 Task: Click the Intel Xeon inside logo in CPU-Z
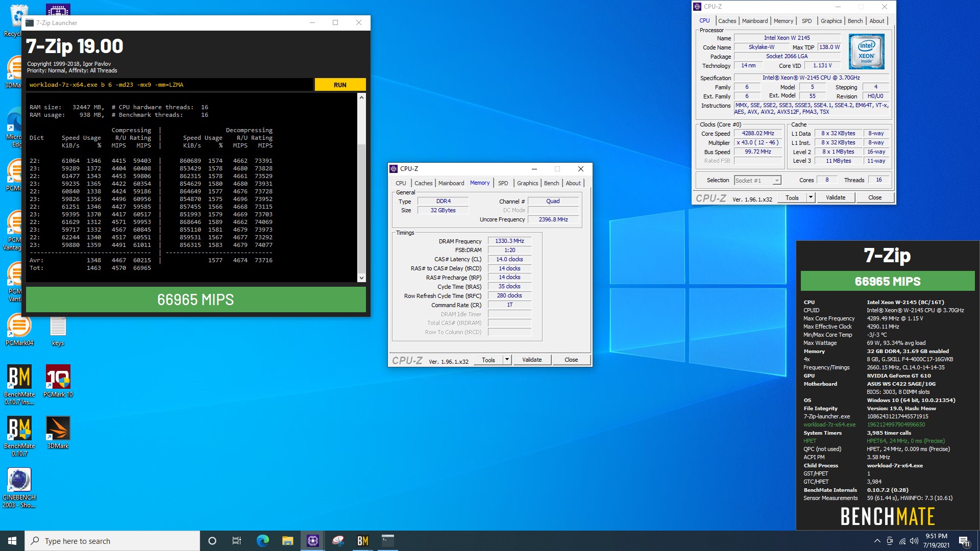pos(866,52)
